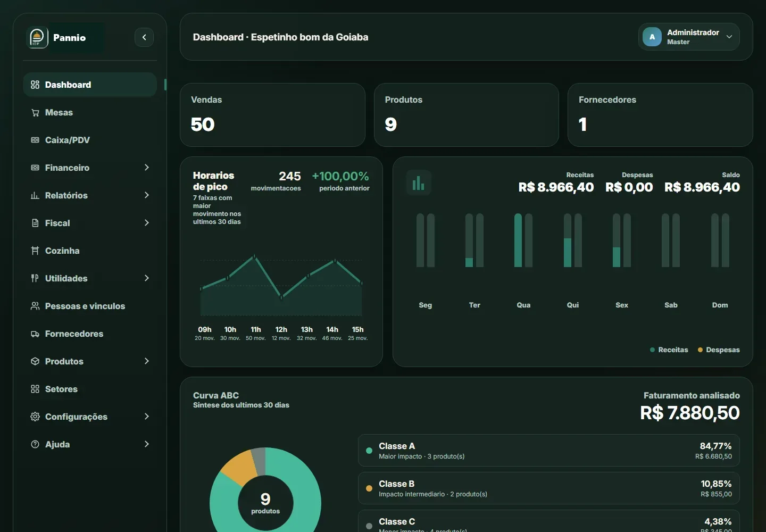Click the orange dot beside Classe B
The image size is (766, 532).
click(x=369, y=488)
